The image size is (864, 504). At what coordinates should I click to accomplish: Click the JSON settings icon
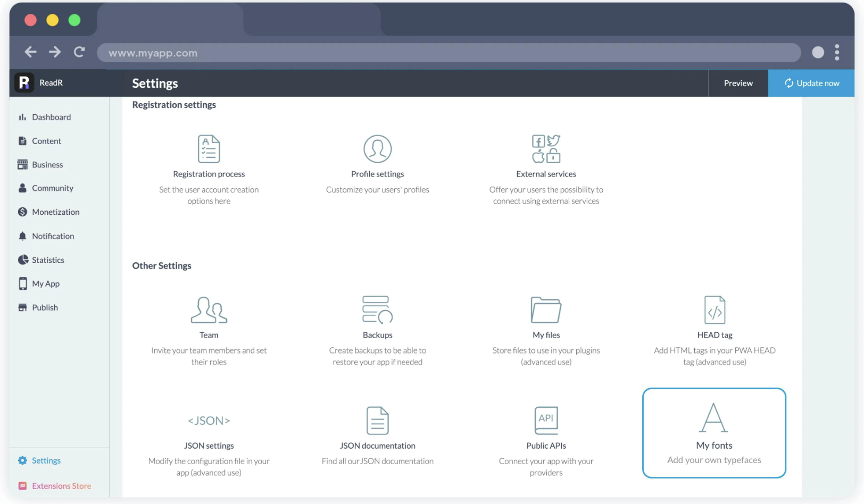pos(209,421)
